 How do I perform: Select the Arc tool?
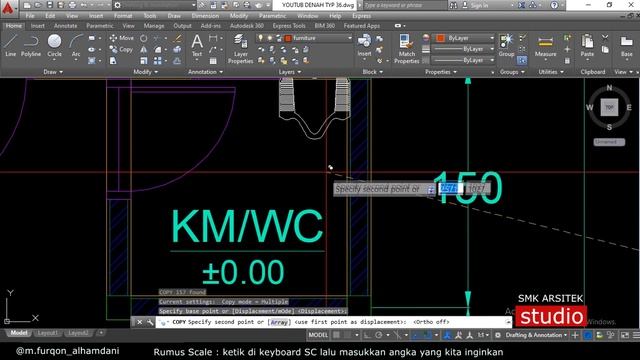click(x=76, y=46)
